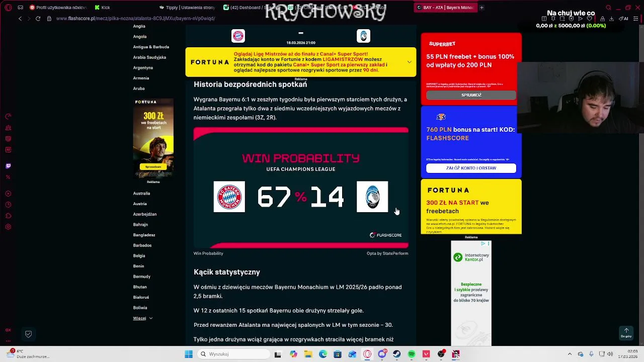The width and height of the screenshot is (644, 362).
Task: Open Microsoft Edge from the taskbar
Action: [323, 354]
